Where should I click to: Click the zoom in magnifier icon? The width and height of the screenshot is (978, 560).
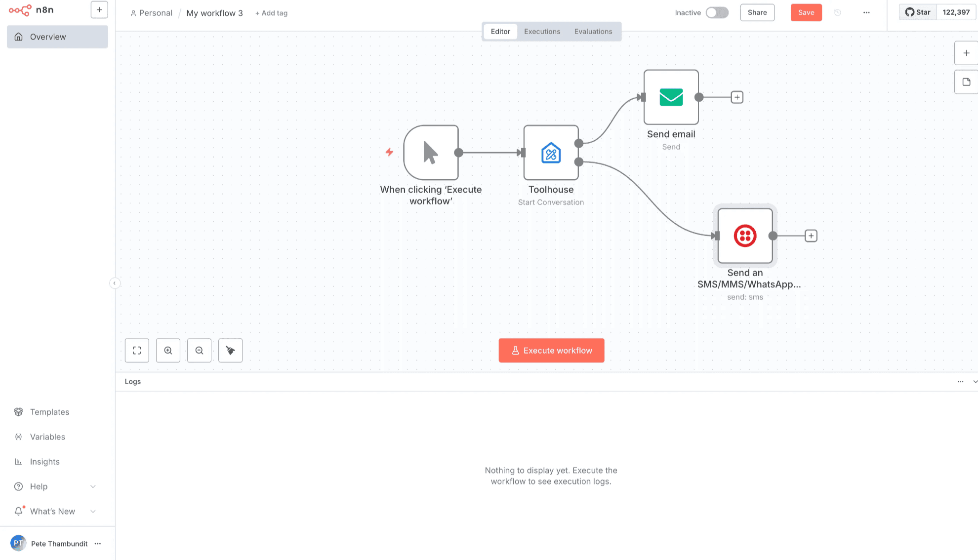tap(168, 351)
